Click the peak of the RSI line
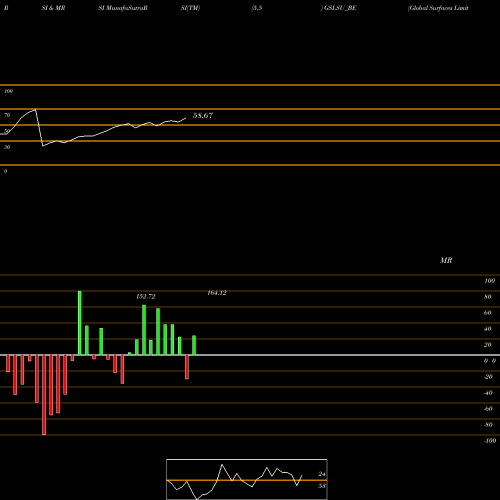500x500 pixels. tap(35, 109)
